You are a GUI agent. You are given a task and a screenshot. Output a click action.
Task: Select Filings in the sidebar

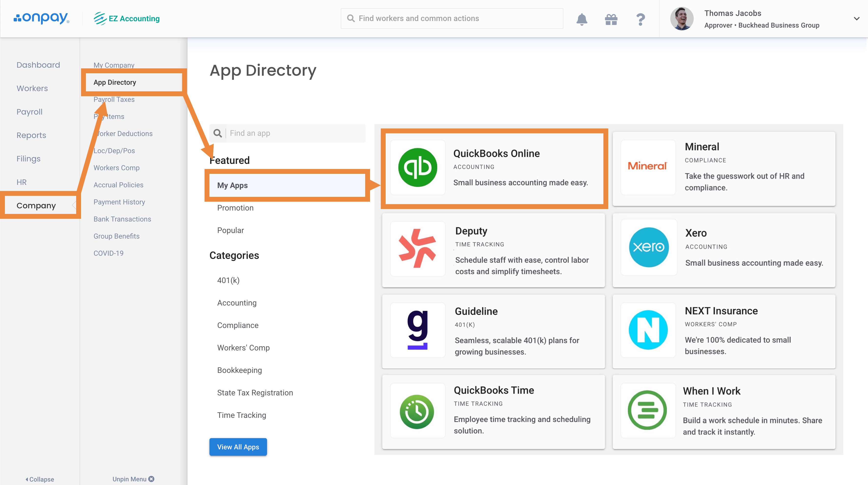(28, 158)
